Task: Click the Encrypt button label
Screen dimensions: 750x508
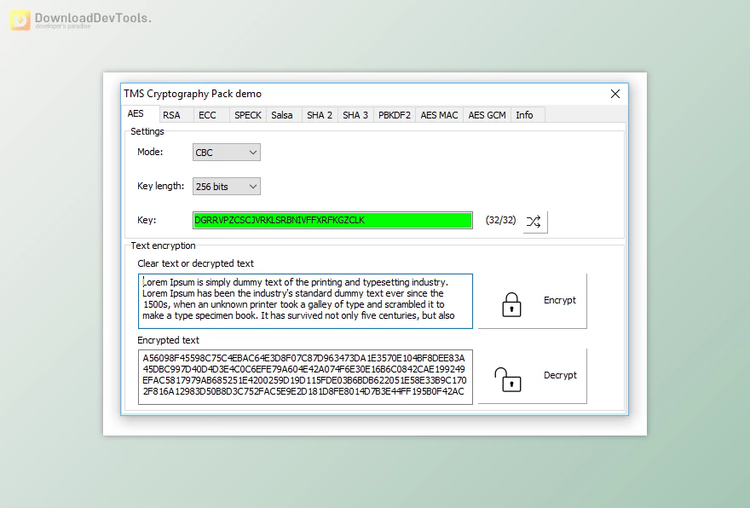Action: [x=560, y=300]
